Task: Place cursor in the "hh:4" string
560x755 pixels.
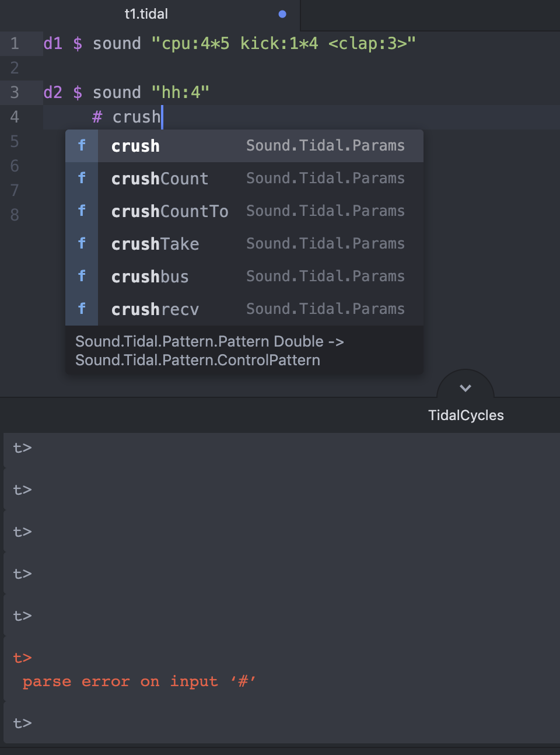Action: click(180, 93)
